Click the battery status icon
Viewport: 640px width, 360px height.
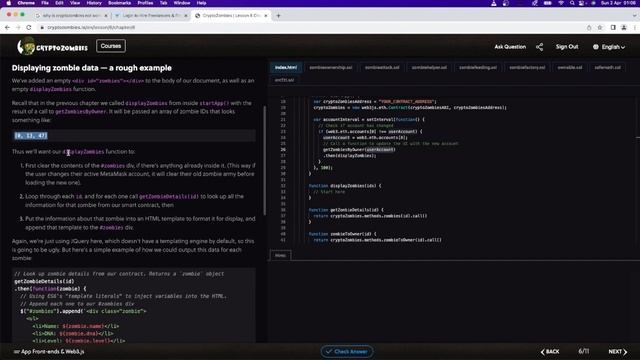(x=548, y=3)
